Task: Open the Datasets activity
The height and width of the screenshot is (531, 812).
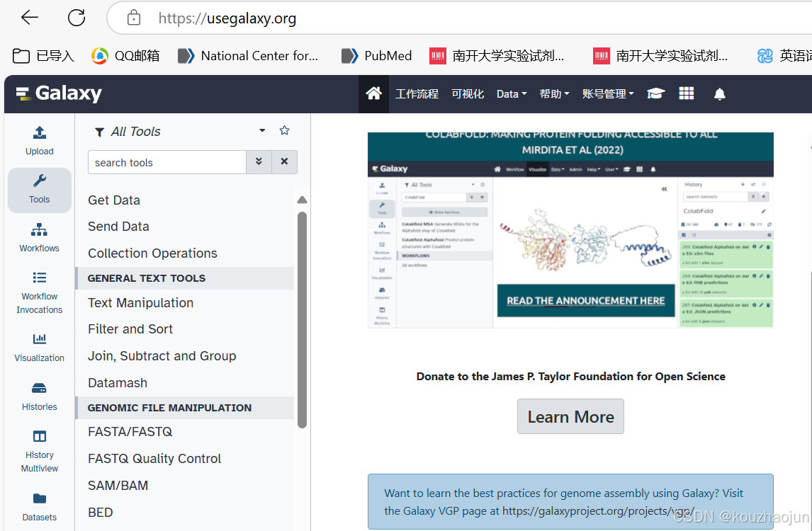Action: (x=40, y=507)
